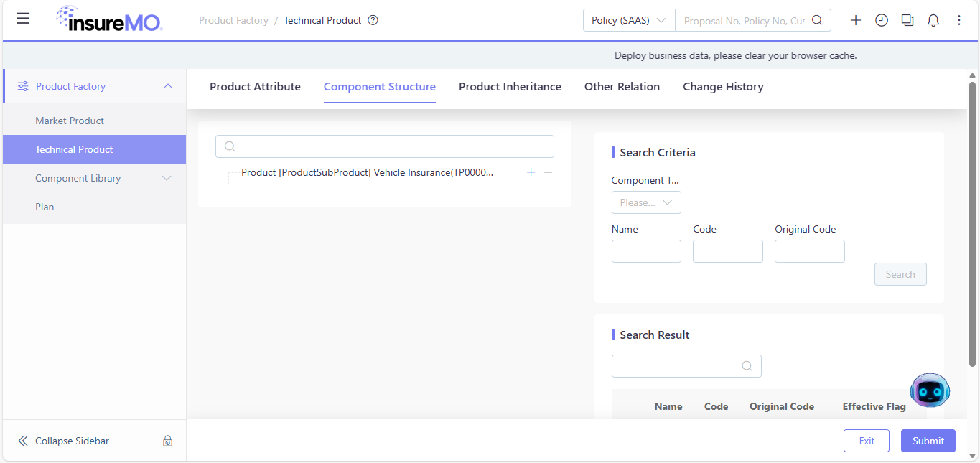Focus the Proposal No, Policy No search field
Viewport: 980px width, 463px height.
coord(744,20)
